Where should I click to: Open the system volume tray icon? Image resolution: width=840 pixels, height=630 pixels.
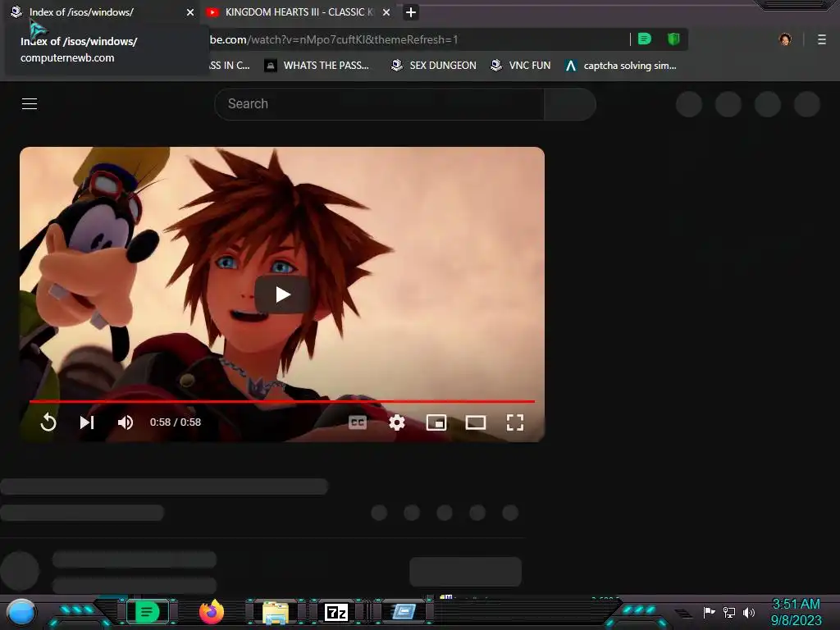749,612
